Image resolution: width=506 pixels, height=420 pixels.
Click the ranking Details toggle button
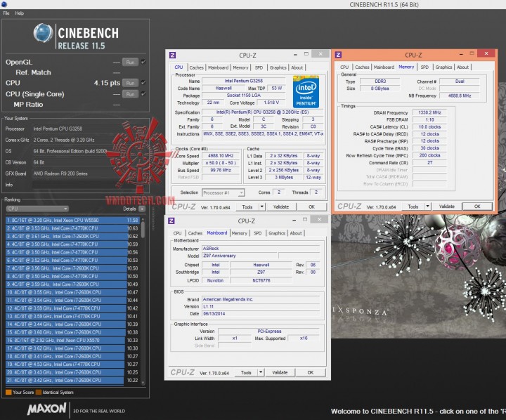142,209
